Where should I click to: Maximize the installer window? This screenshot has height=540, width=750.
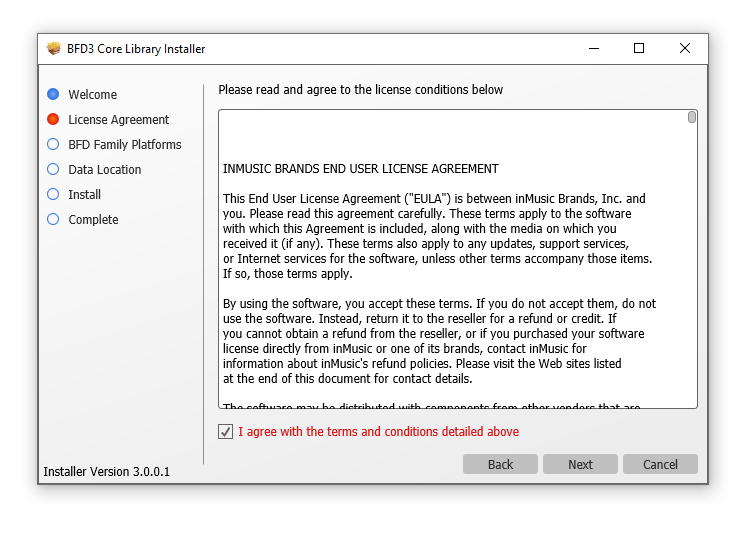pyautogui.click(x=639, y=48)
